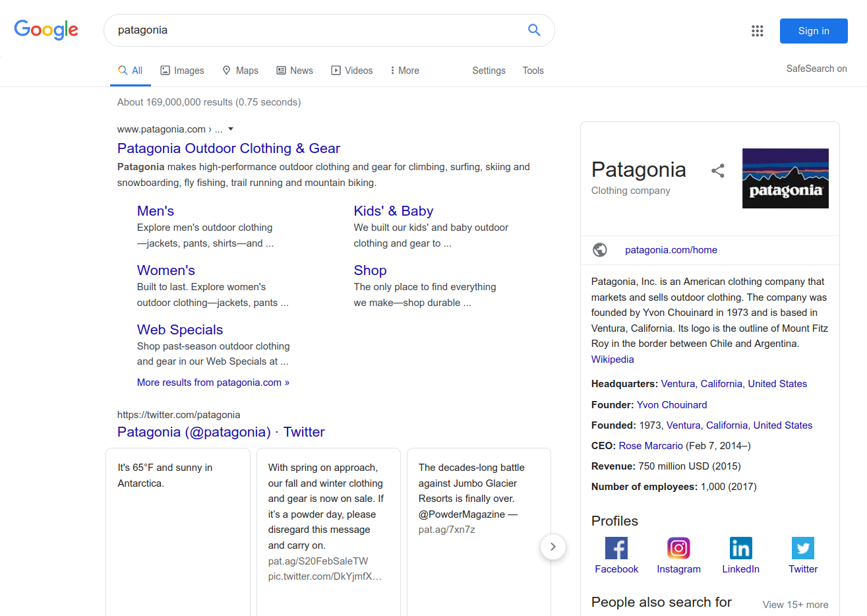Select the All results tab
The width and height of the screenshot is (867, 616).
tap(131, 71)
